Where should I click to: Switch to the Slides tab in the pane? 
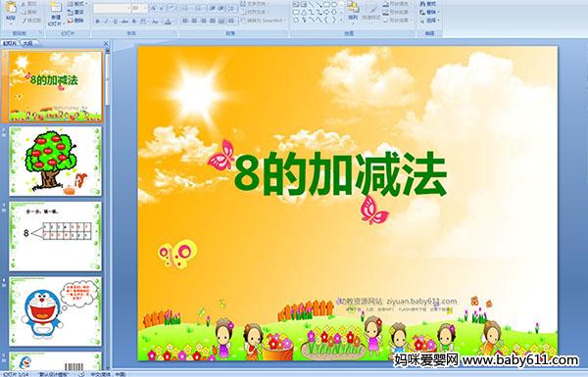(10, 43)
